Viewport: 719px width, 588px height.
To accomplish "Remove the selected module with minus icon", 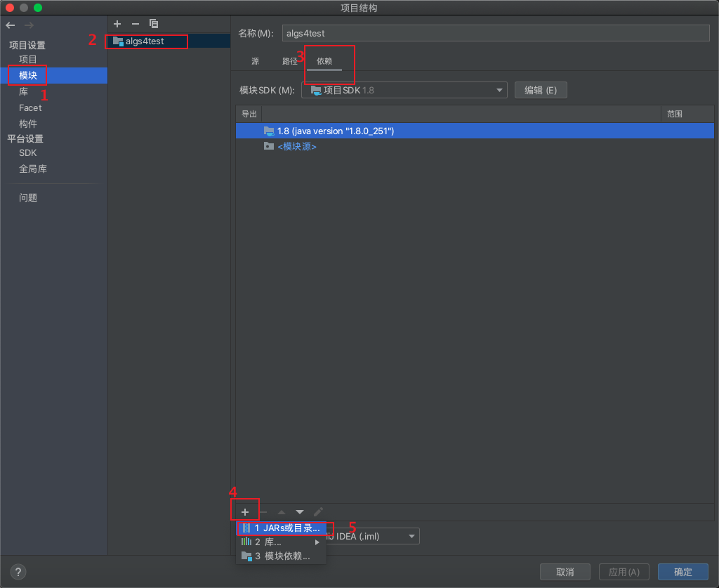I will 136,24.
